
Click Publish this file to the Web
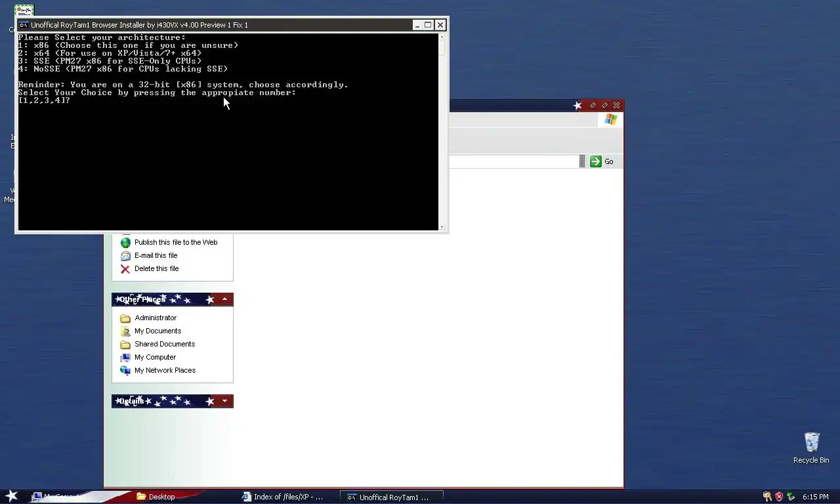pos(176,242)
